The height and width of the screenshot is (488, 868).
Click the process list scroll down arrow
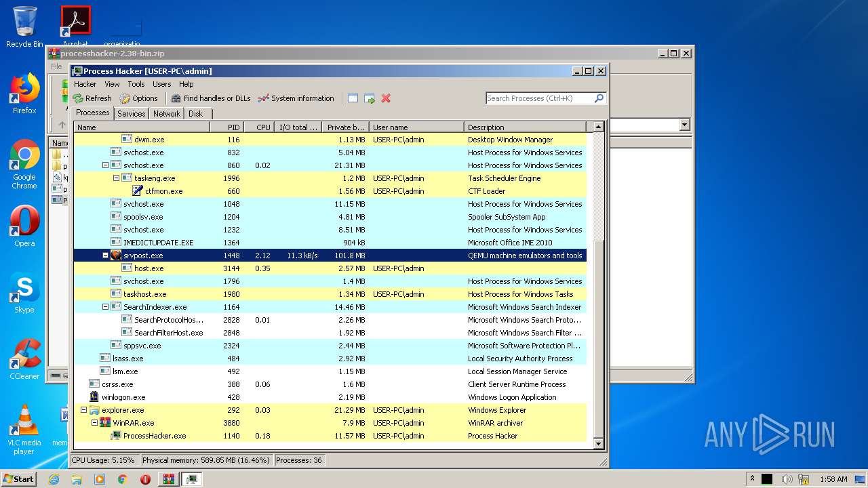click(598, 444)
